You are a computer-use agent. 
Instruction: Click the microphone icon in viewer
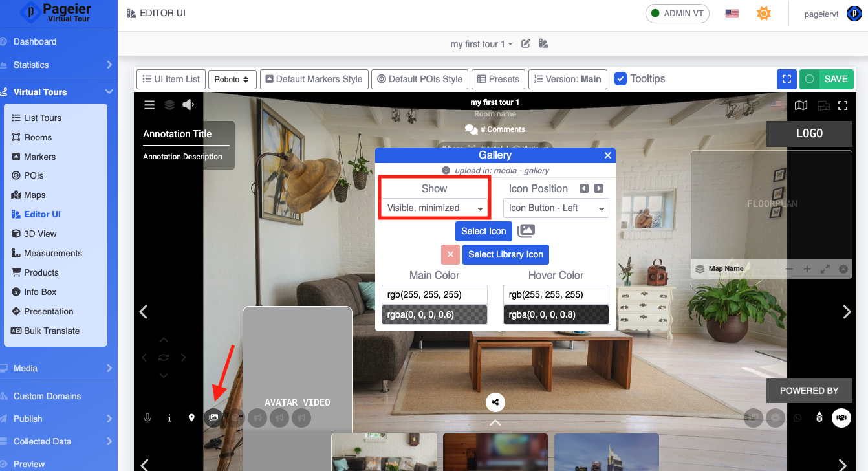point(147,418)
